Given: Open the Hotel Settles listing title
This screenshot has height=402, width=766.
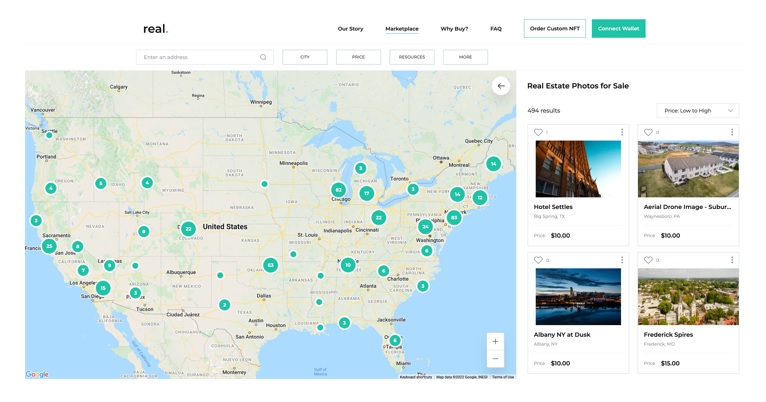Looking at the screenshot, I should point(553,207).
